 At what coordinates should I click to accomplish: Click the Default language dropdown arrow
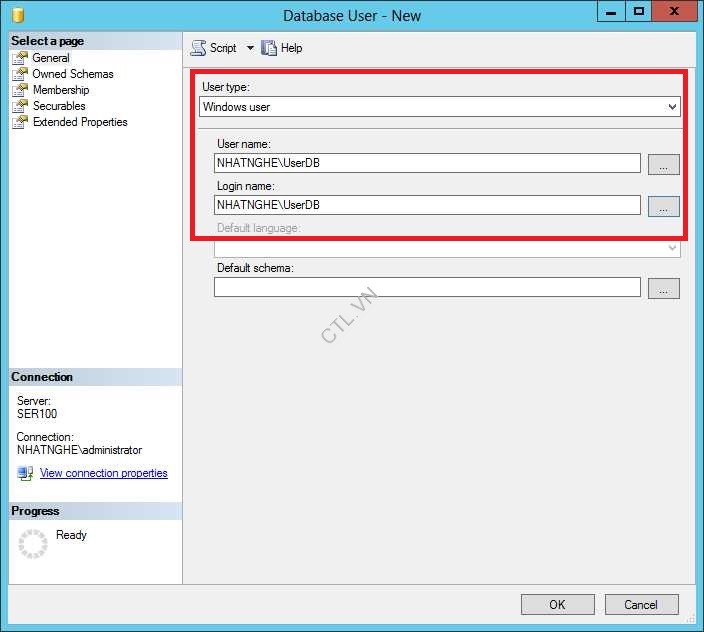coord(672,248)
